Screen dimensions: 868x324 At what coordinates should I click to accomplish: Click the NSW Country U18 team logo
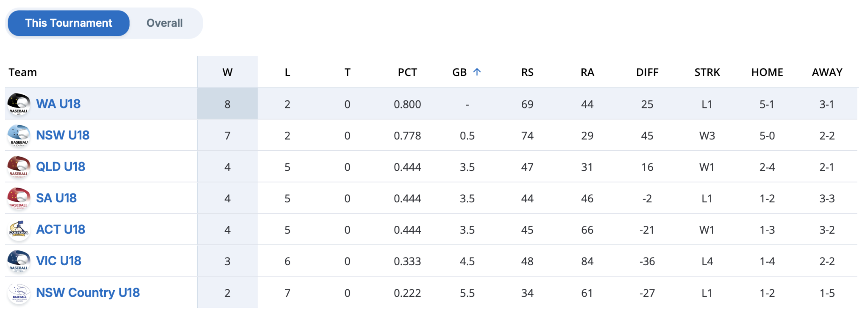[x=19, y=292]
